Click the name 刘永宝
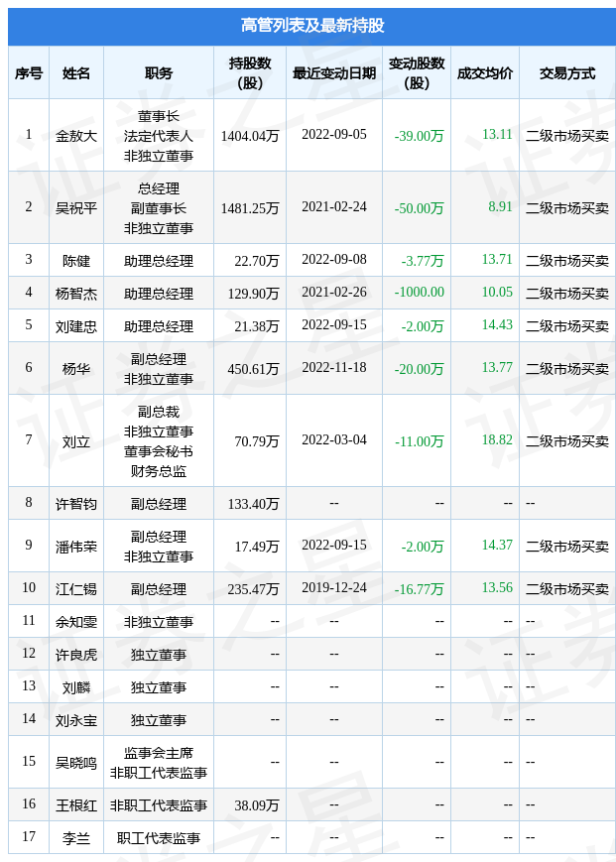The width and height of the screenshot is (616, 862). [75, 720]
